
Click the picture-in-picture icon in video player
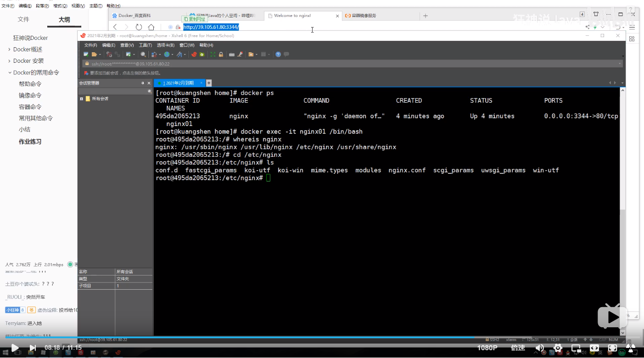tap(576, 348)
